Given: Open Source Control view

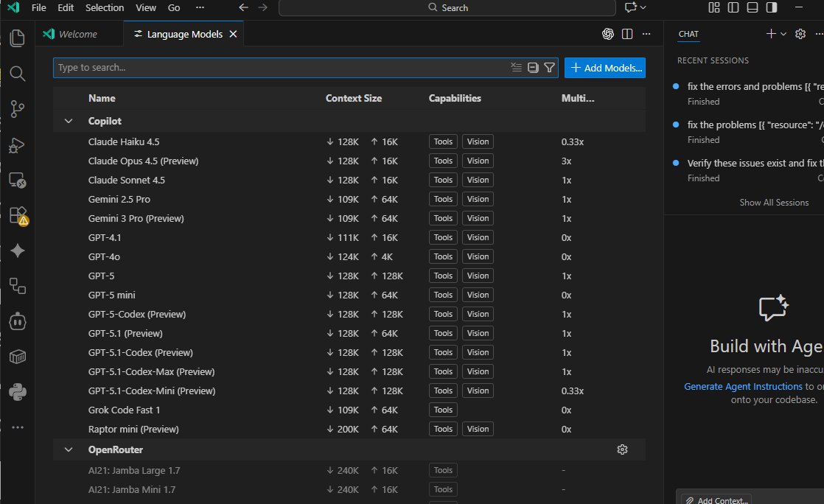Looking at the screenshot, I should pyautogui.click(x=18, y=109).
